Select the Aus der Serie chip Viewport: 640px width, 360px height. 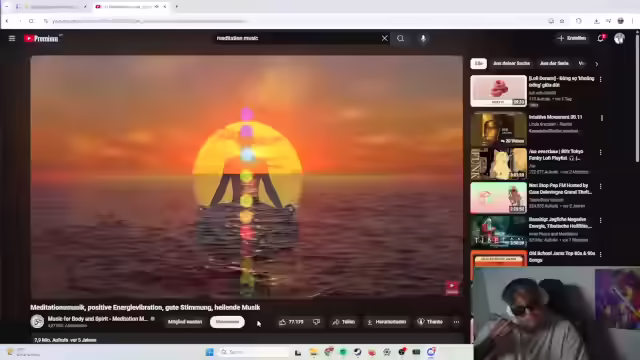[554, 64]
